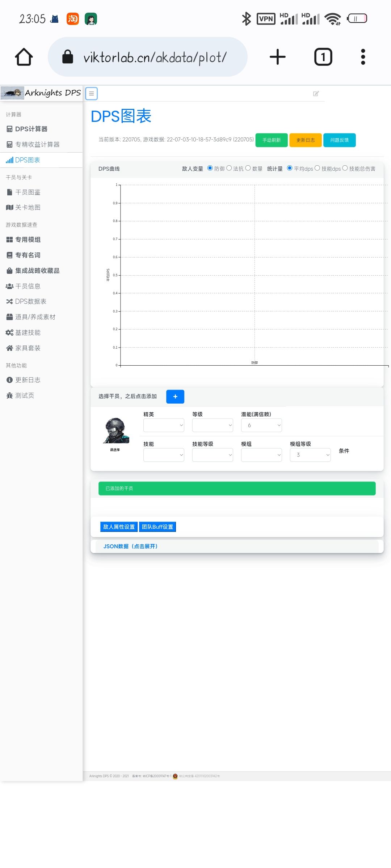Click the cyan 问题反馈 button
The height and width of the screenshot is (868, 391).
coord(340,140)
